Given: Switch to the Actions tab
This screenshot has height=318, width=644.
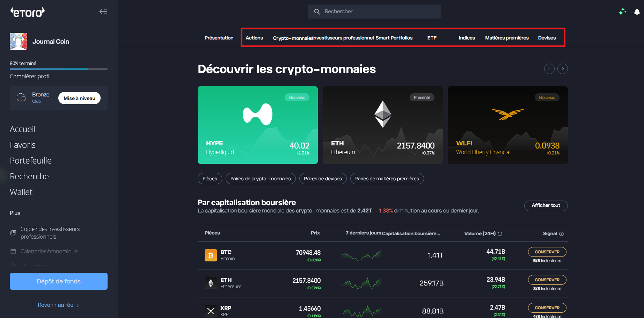Looking at the screenshot, I should pos(254,38).
